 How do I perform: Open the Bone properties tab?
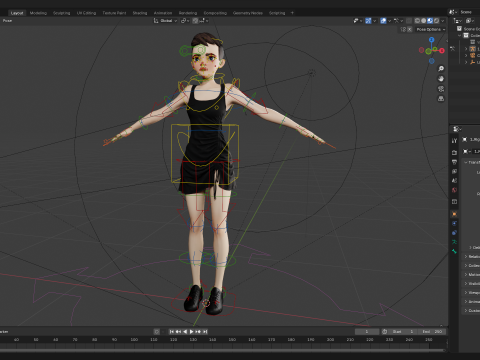pos(454,251)
